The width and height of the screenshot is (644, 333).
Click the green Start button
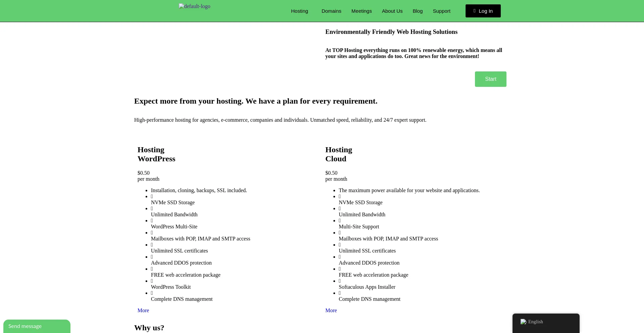[491, 79]
